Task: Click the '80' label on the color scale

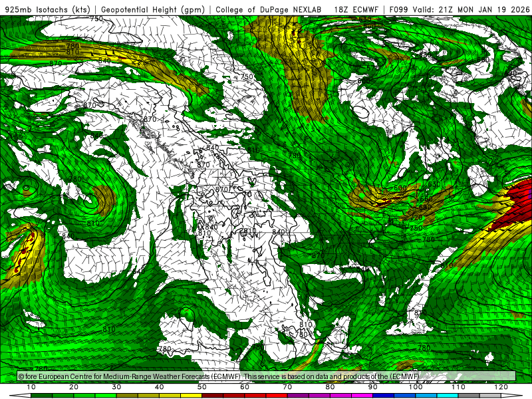Action: tap(330, 387)
